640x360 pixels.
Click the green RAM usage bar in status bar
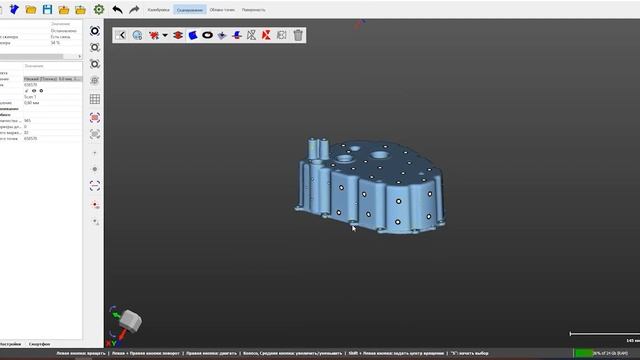click(x=584, y=353)
